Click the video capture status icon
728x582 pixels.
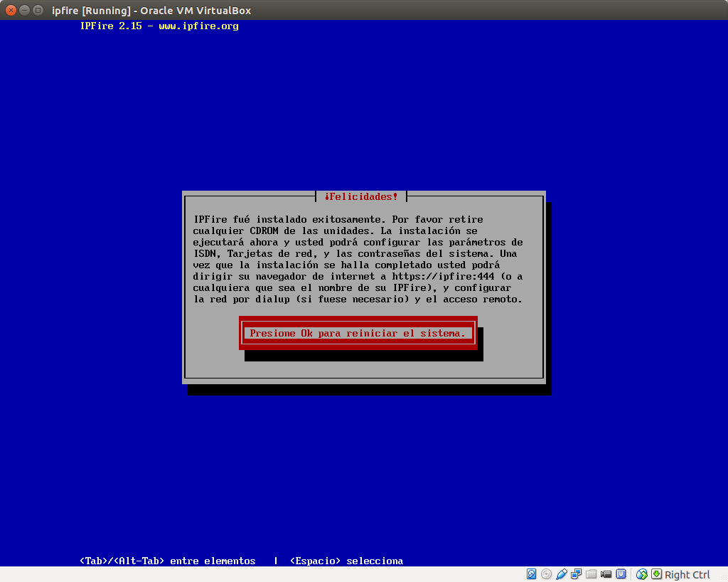(606, 573)
